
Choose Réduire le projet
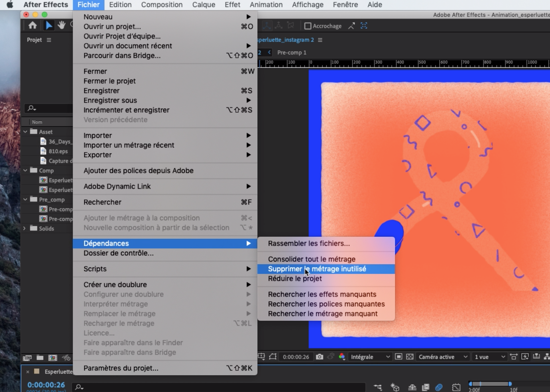(x=326, y=278)
